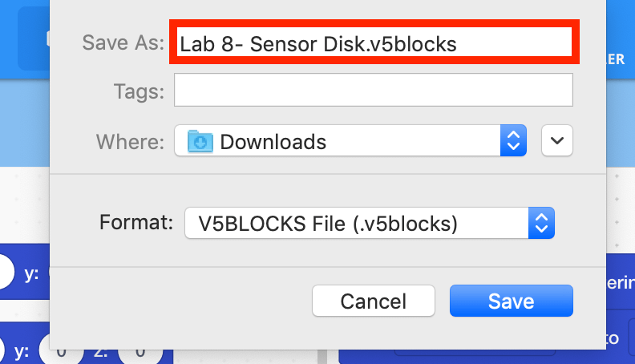Open the V5BLOCKS File format dropdown
Image resolution: width=635 pixels, height=364 pixels.
[370, 223]
